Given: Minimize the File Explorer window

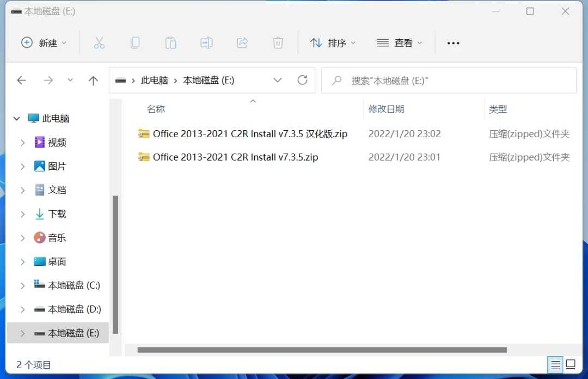Looking at the screenshot, I should (x=496, y=11).
